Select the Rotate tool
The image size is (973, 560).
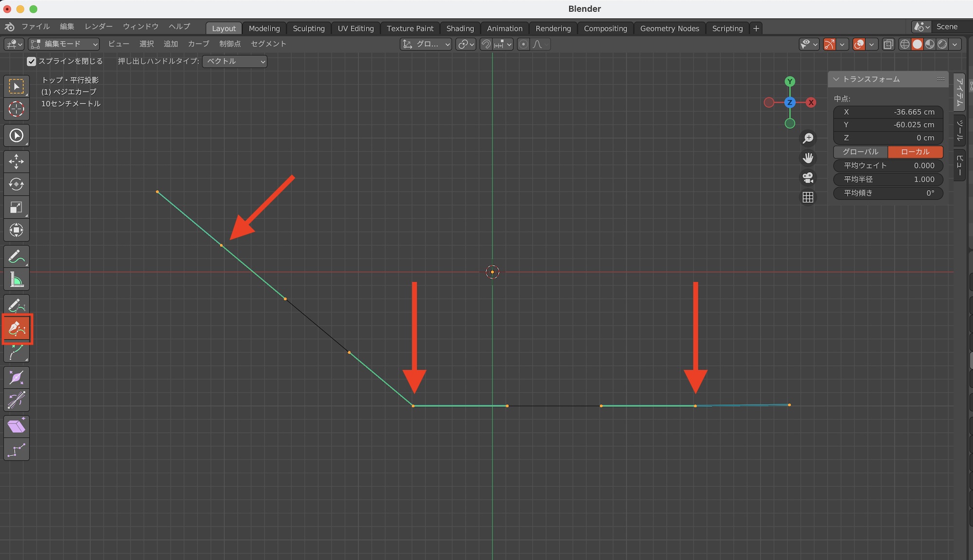pyautogui.click(x=17, y=184)
